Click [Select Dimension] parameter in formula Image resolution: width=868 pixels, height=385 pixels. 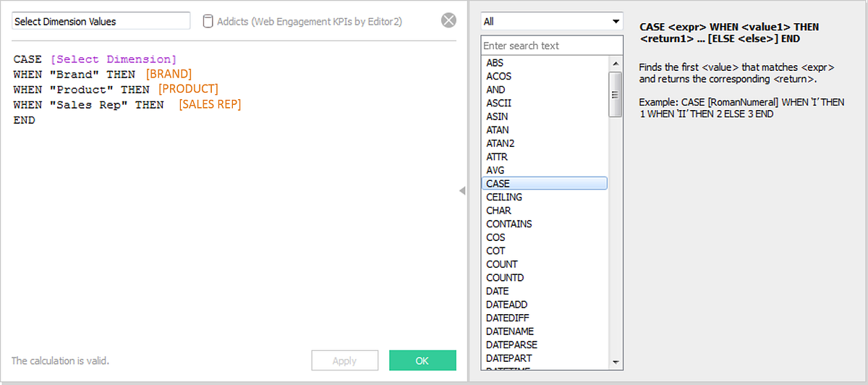pyautogui.click(x=114, y=59)
